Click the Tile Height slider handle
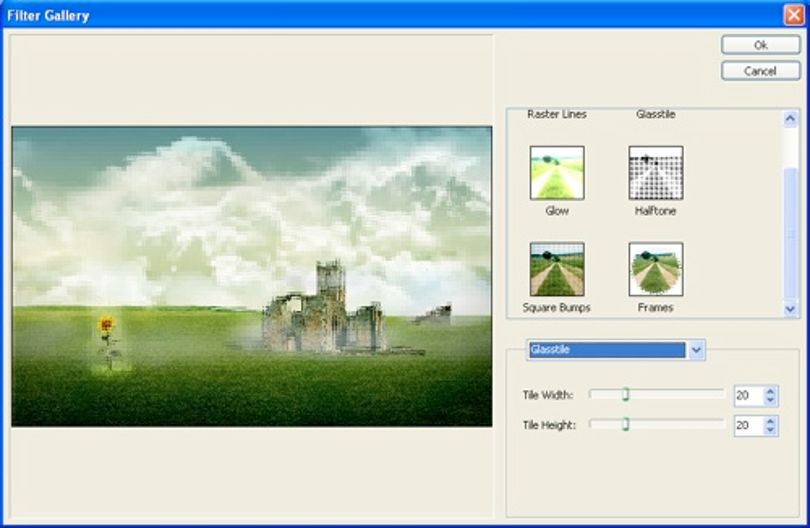This screenshot has width=810, height=528. 626,425
